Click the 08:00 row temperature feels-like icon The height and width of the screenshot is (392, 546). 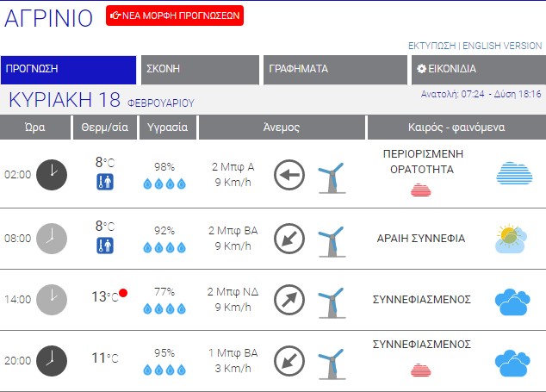(x=104, y=246)
